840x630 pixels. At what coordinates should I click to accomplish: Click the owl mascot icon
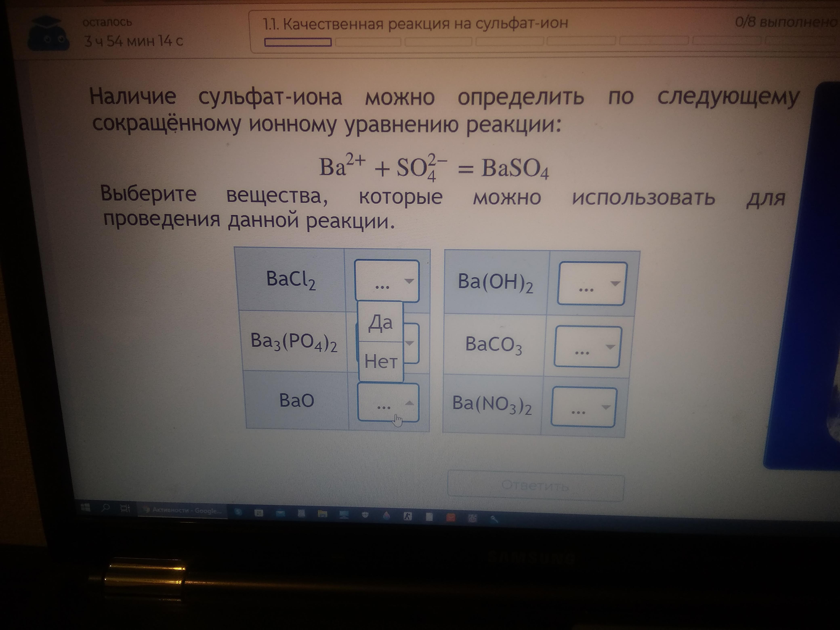[48, 34]
